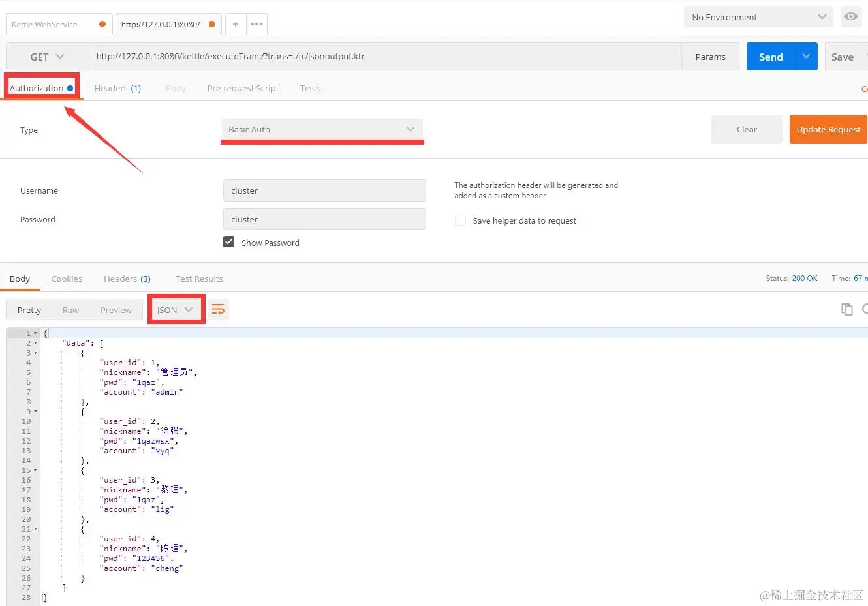Open the Pre-request Script tab
The image size is (868, 606).
click(243, 88)
